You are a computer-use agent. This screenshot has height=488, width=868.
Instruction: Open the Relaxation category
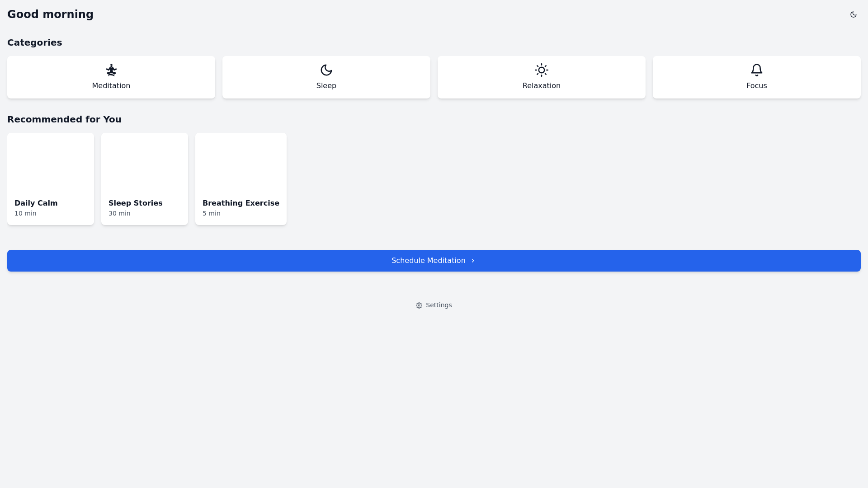click(541, 77)
